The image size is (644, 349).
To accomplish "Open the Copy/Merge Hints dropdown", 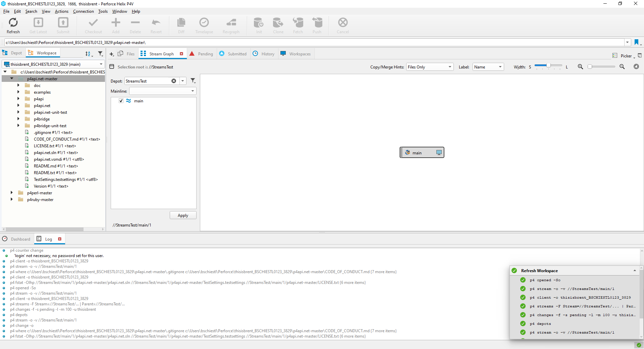I will coord(430,67).
